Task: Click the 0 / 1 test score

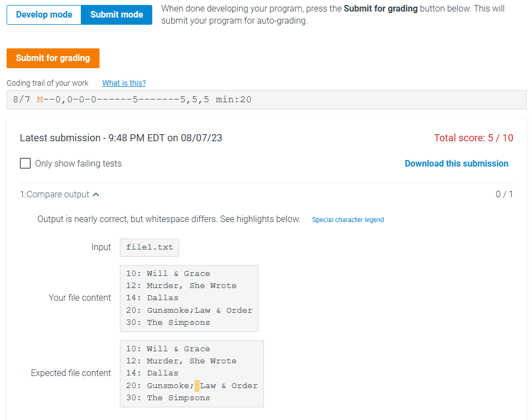Action: [x=504, y=194]
